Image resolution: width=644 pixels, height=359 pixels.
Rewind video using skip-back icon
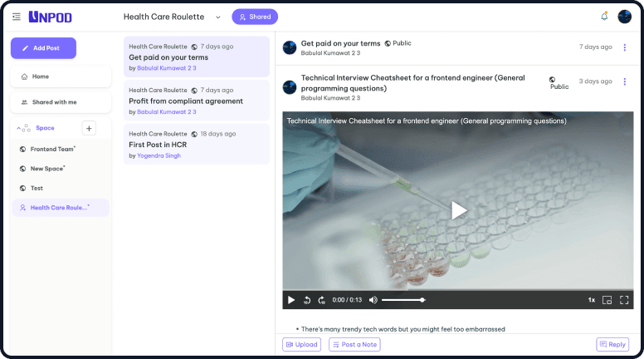306,300
